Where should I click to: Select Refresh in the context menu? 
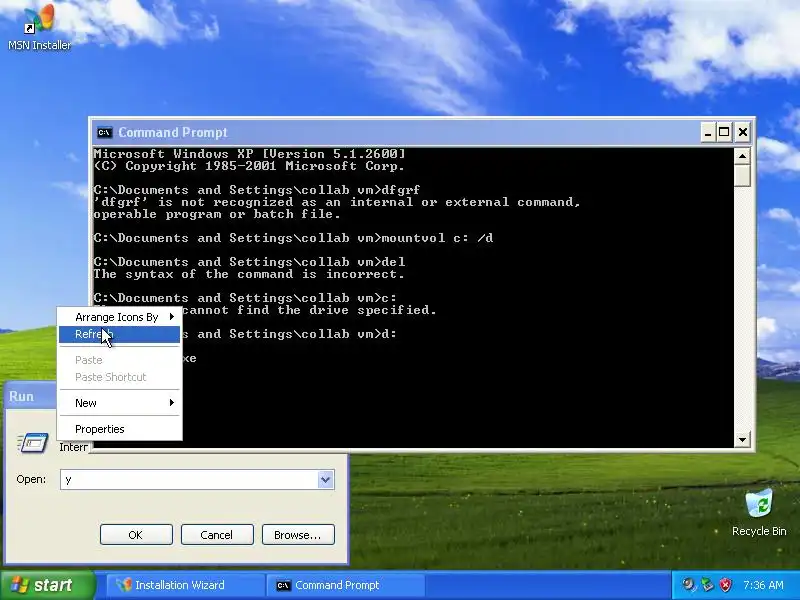pyautogui.click(x=119, y=334)
